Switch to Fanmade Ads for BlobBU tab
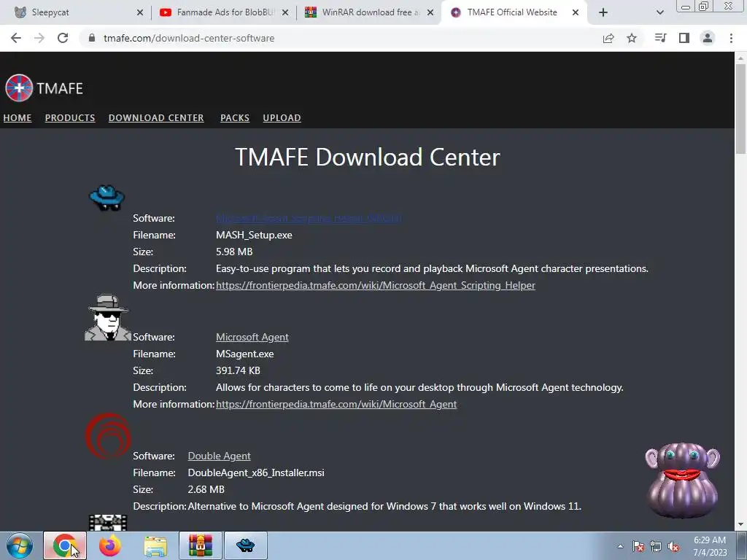The image size is (747, 560). 225,12
